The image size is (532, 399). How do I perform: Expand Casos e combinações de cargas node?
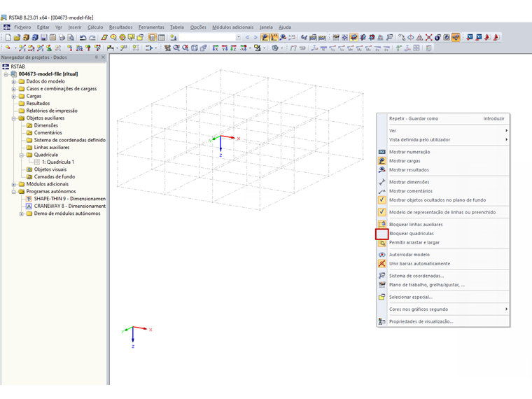(13, 89)
